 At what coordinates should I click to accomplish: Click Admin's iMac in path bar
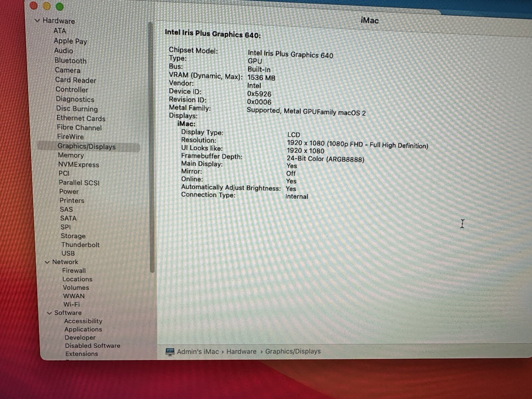click(198, 352)
